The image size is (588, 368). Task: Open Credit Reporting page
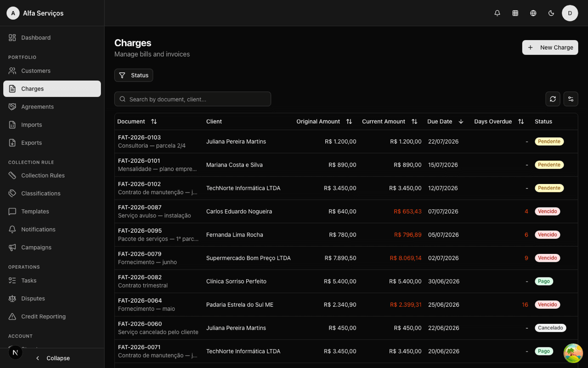pos(52,316)
